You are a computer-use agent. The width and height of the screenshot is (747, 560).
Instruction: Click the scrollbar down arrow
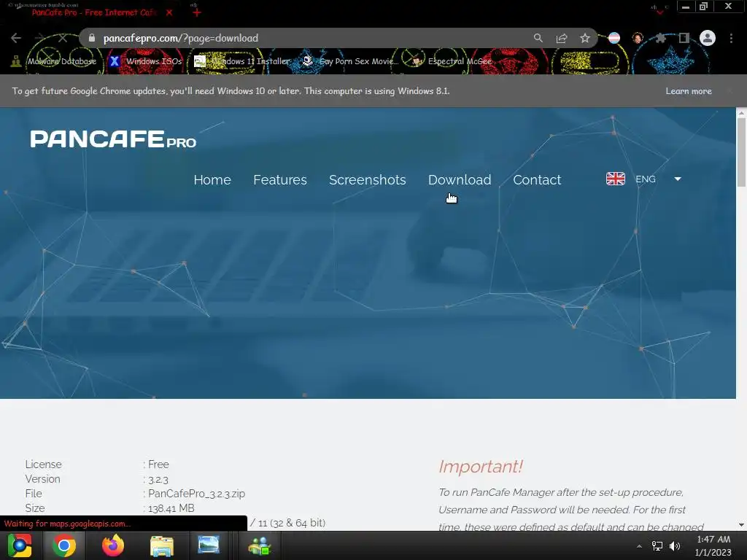click(741, 525)
